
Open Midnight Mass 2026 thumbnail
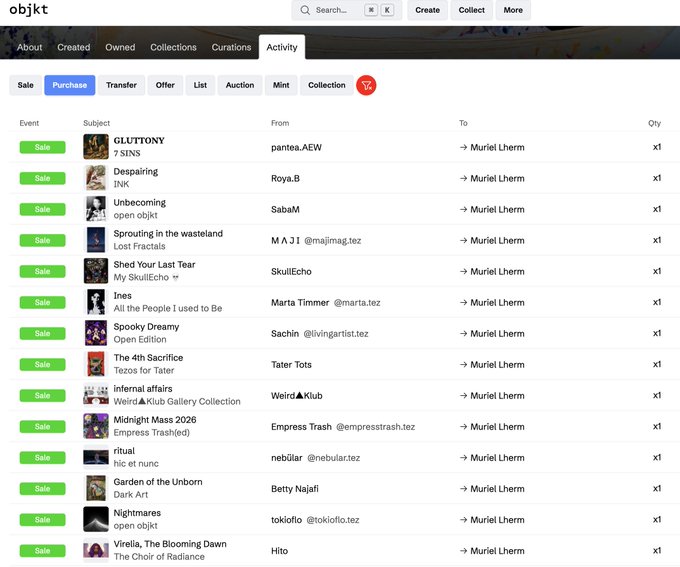pyautogui.click(x=96, y=426)
